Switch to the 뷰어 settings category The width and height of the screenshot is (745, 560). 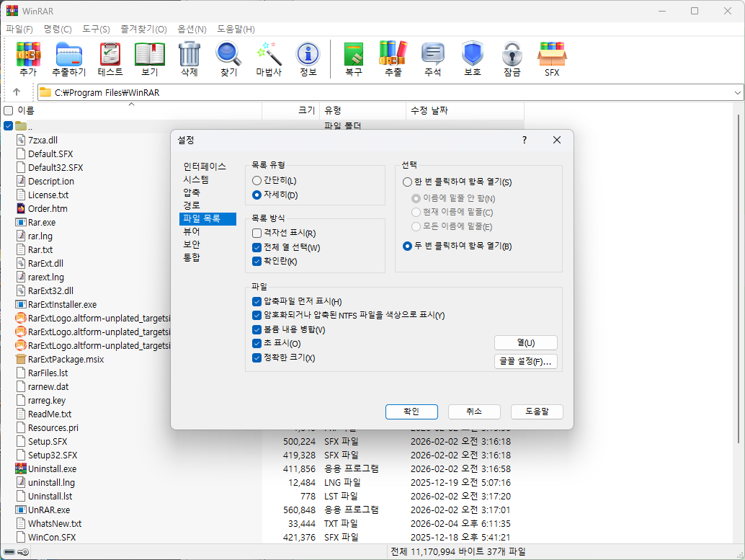tap(192, 231)
